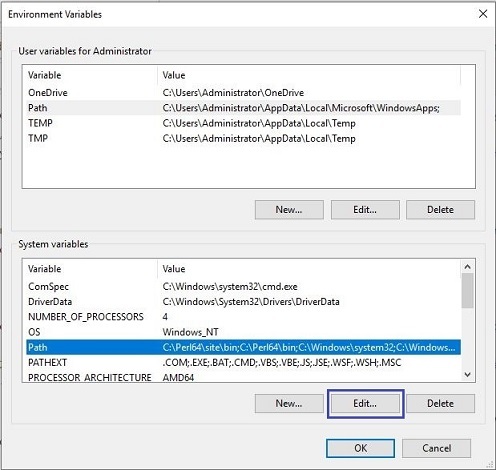Select the ComSpec system variable
The image size is (496, 470).
243,286
